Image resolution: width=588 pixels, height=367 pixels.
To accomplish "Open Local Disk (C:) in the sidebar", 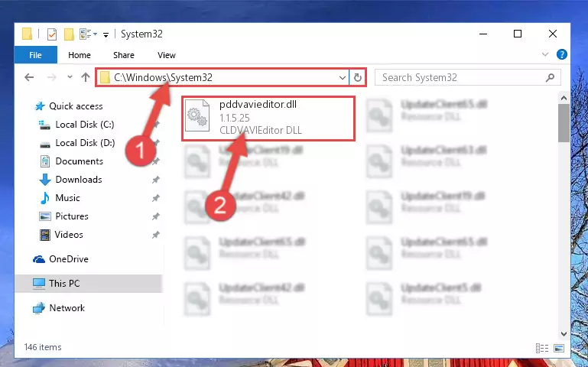I will 85,125.
